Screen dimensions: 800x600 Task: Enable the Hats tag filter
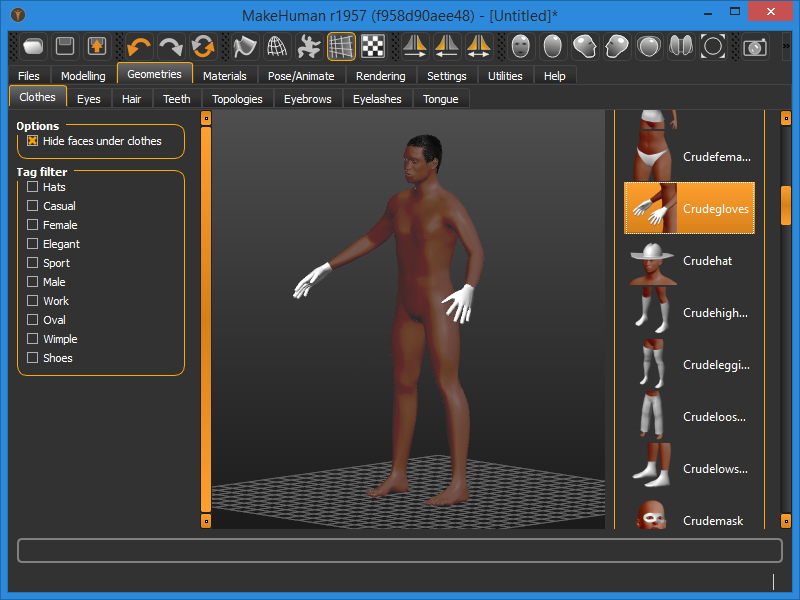[x=33, y=187]
